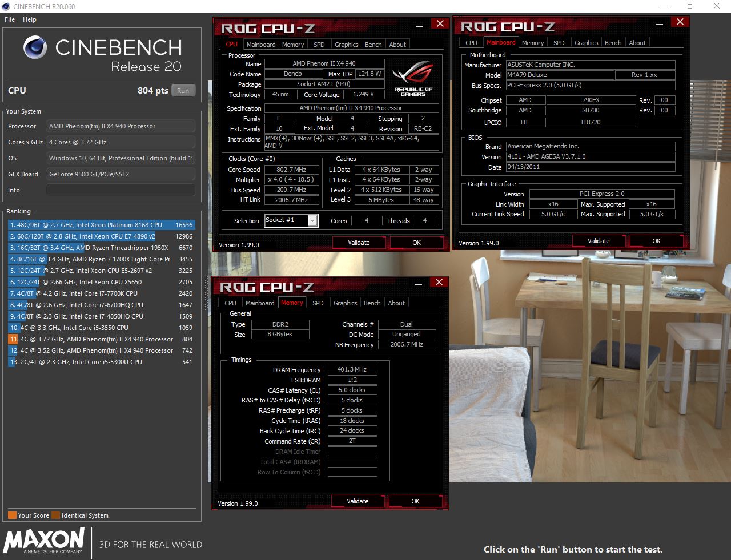Select Core i5-5300U ranking row
The width and height of the screenshot is (731, 560).
[x=101, y=362]
